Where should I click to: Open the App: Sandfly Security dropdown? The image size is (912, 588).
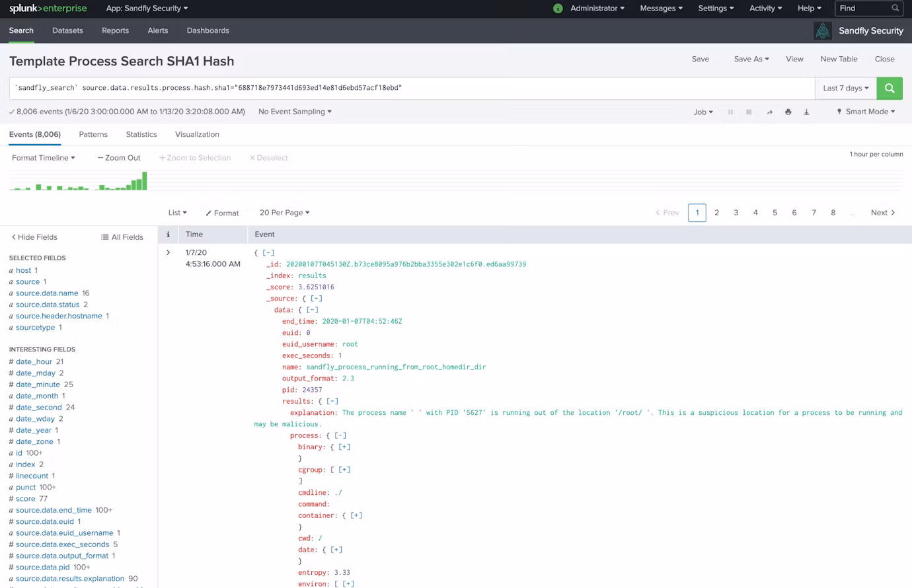(x=147, y=9)
